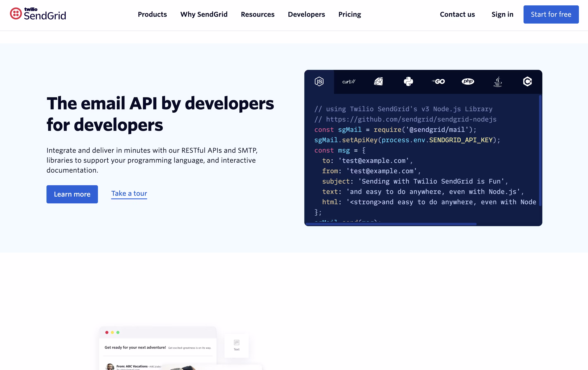
Task: Show the Go code snippet
Action: point(438,82)
